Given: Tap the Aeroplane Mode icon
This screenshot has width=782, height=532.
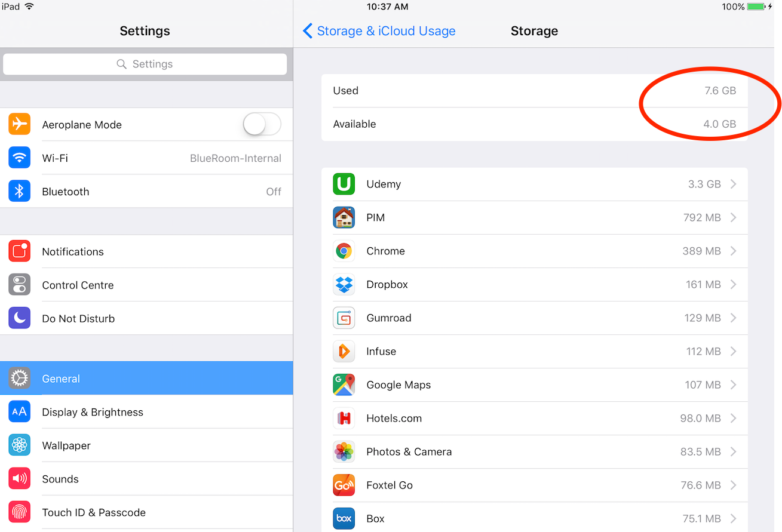Looking at the screenshot, I should click(19, 124).
